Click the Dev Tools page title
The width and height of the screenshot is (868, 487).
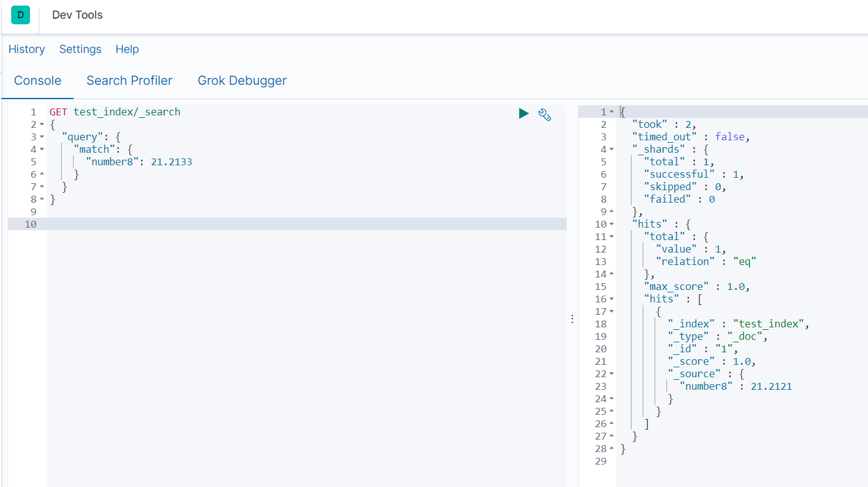[x=77, y=15]
